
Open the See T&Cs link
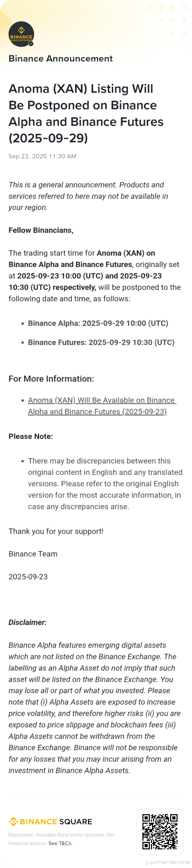(60, 843)
